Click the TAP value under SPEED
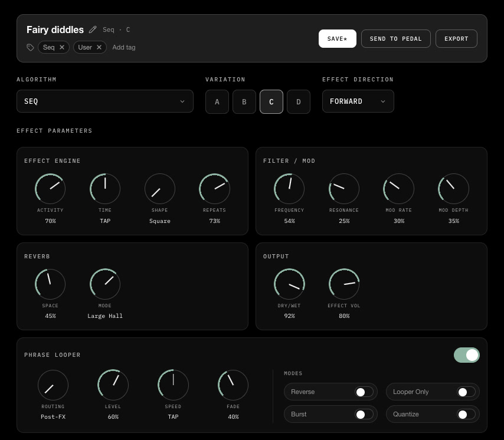This screenshot has height=440, width=504. pos(173,417)
